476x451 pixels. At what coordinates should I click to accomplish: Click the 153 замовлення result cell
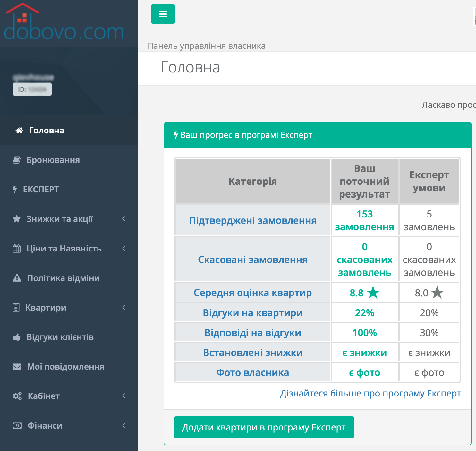365,221
